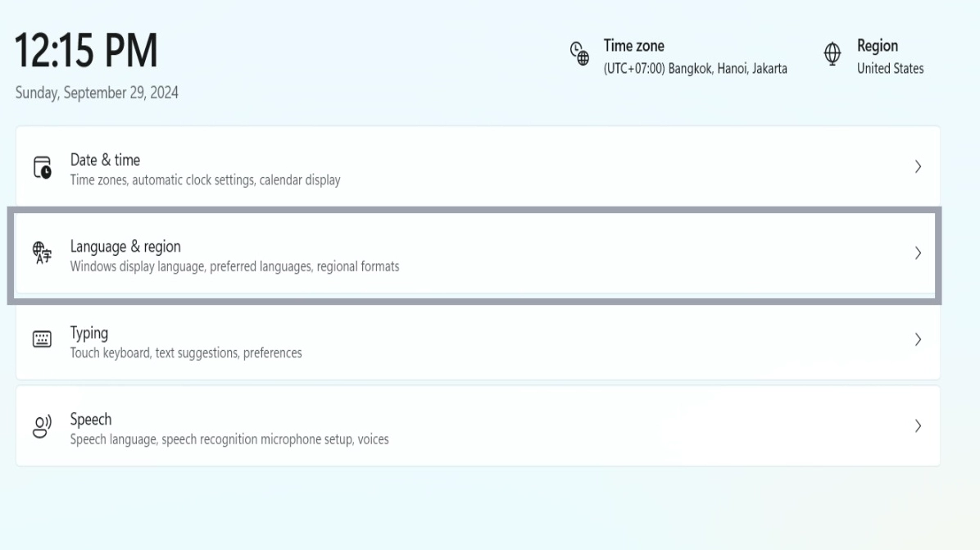The image size is (980, 550).
Task: Go to the Typing settings title
Action: 89,333
